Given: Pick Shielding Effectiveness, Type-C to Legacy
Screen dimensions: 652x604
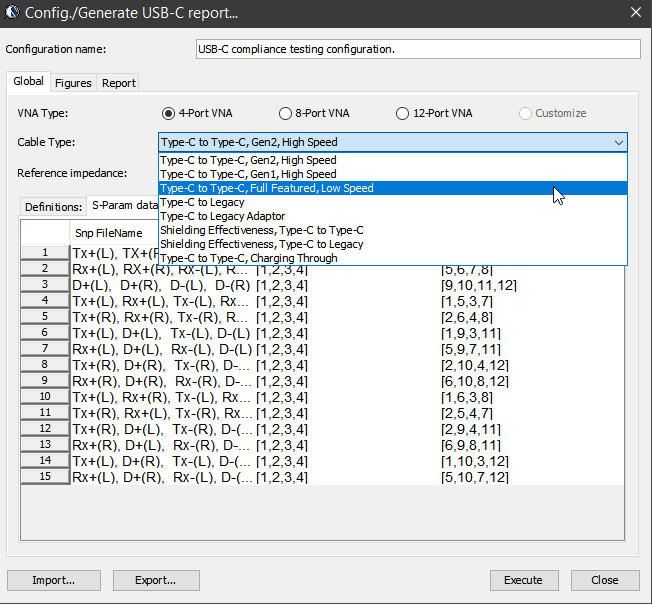Looking at the screenshot, I should [261, 244].
